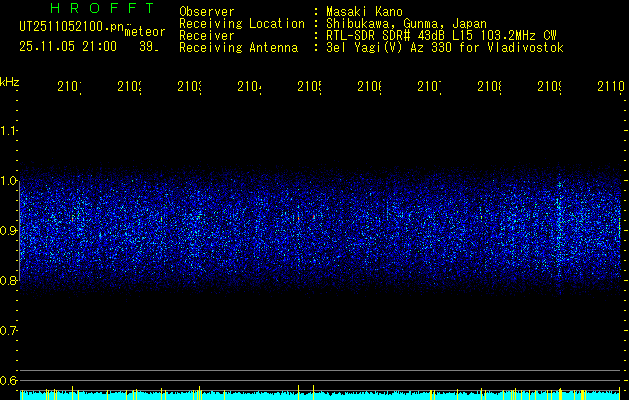
Task: Click the "0.7" frequency axis label
Action: click(x=8, y=331)
